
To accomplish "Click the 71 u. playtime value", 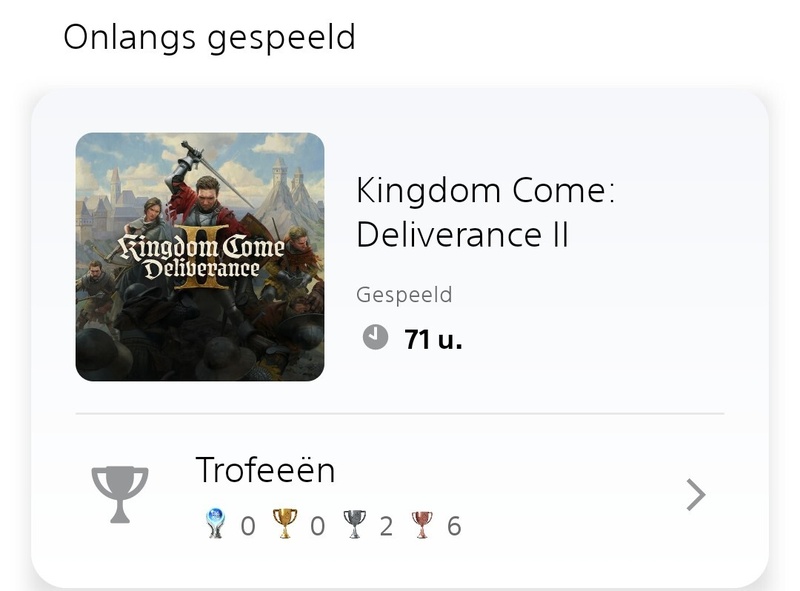I will [433, 339].
